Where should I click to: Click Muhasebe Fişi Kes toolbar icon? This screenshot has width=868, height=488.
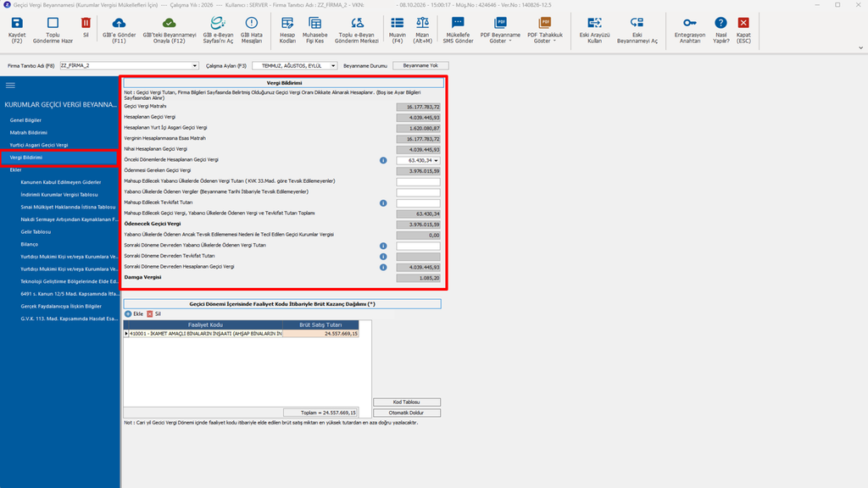pyautogui.click(x=315, y=30)
